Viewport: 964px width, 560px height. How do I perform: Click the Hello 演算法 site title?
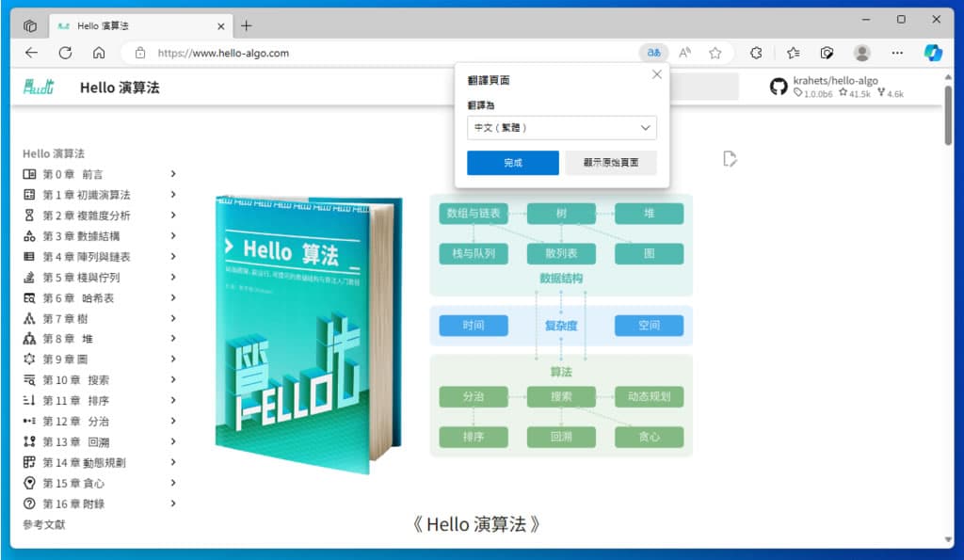pyautogui.click(x=120, y=88)
